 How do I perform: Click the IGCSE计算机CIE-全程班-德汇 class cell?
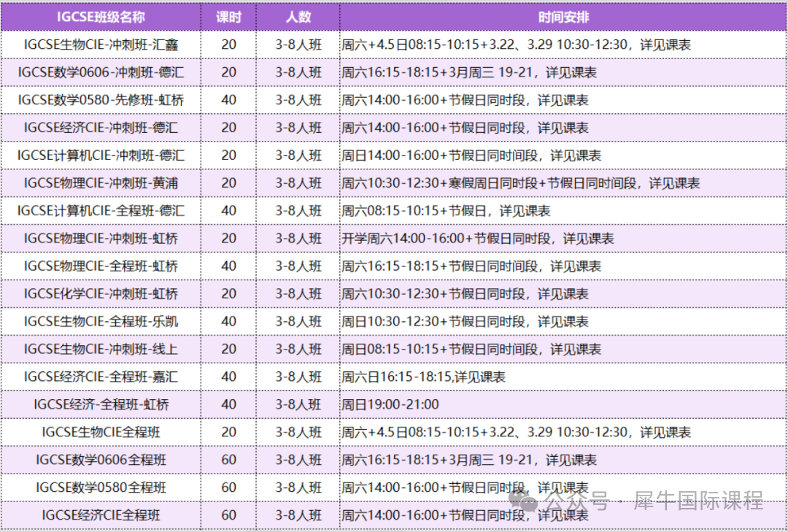[x=101, y=211]
